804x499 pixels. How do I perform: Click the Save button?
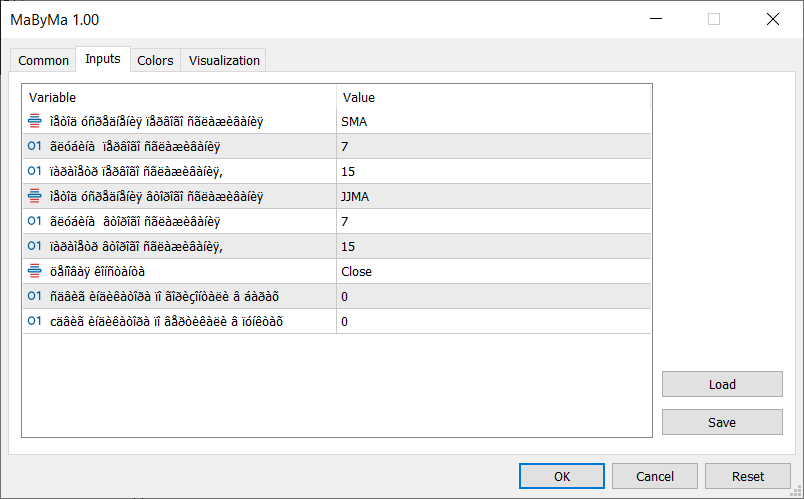click(722, 423)
